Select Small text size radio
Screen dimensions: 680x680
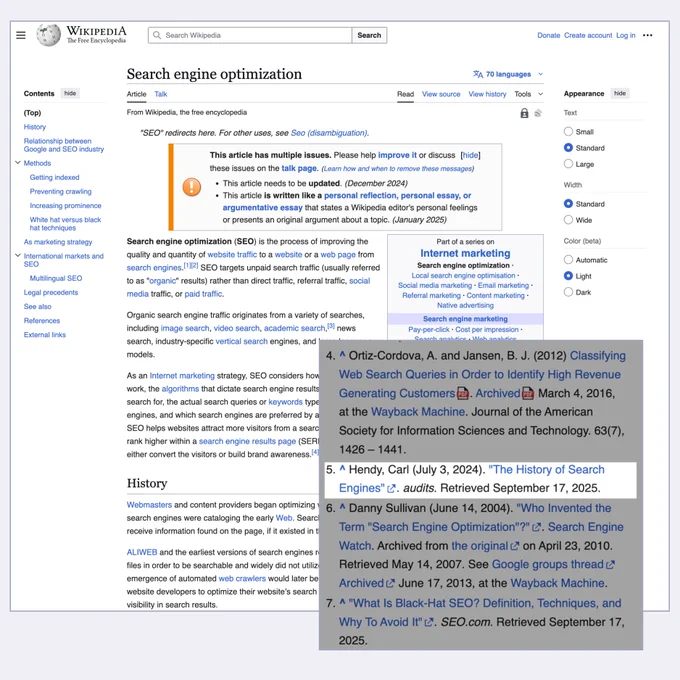pyautogui.click(x=568, y=131)
